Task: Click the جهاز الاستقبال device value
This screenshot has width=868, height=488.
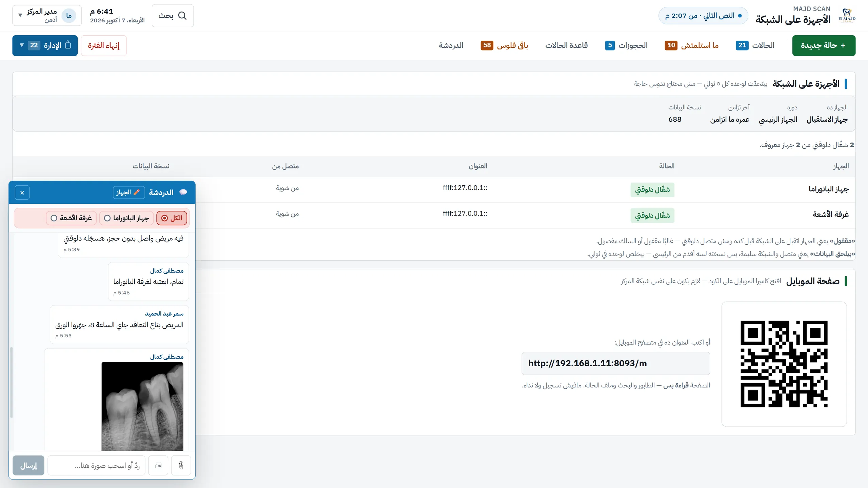Action: [x=827, y=119]
